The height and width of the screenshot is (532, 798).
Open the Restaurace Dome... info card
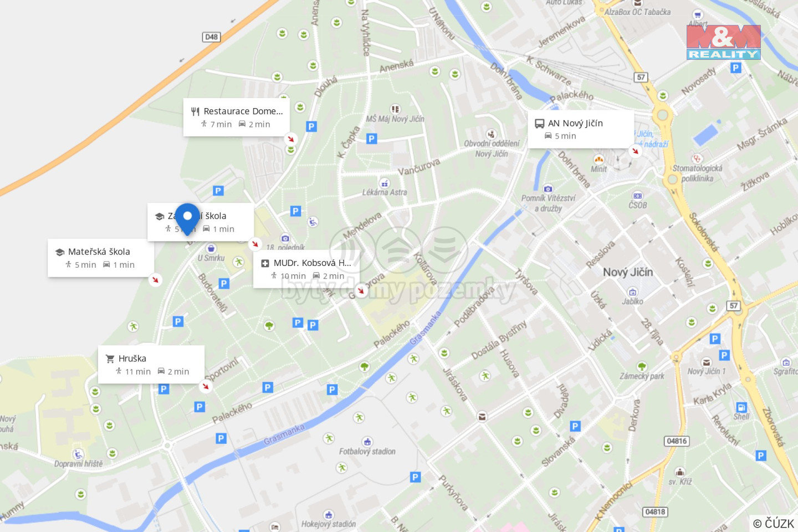coord(237,117)
